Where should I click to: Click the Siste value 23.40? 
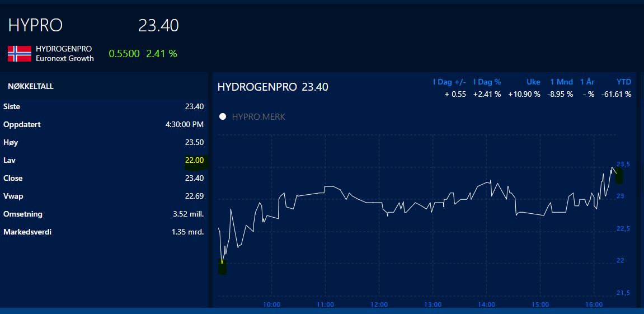click(194, 106)
